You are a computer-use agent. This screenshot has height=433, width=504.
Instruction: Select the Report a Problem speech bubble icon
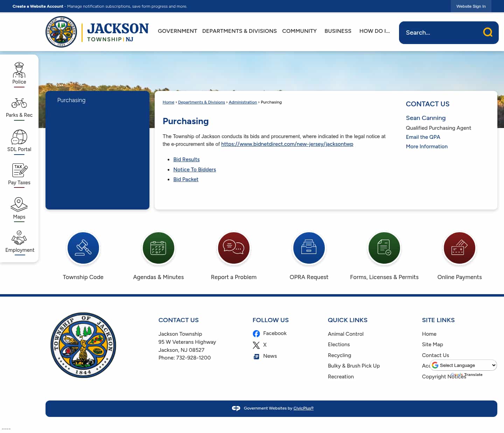233,248
